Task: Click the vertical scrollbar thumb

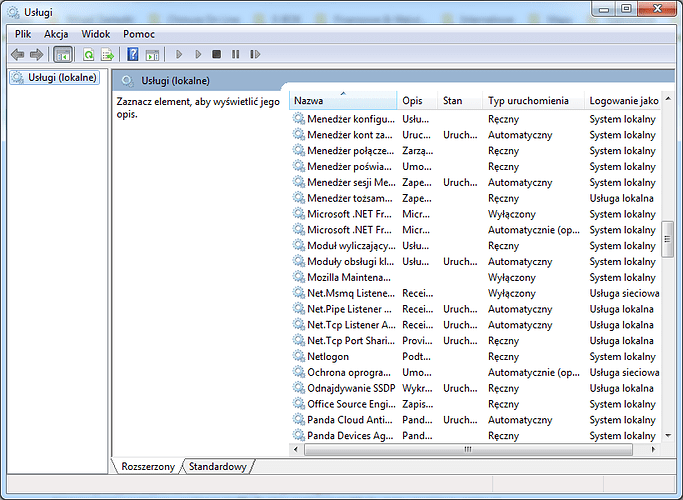Action: click(x=667, y=239)
